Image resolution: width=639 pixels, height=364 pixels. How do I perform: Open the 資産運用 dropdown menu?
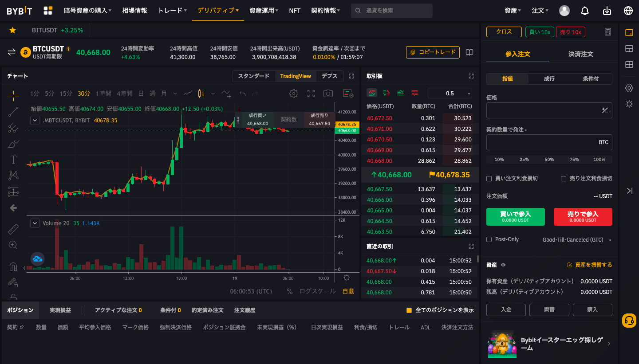[264, 11]
